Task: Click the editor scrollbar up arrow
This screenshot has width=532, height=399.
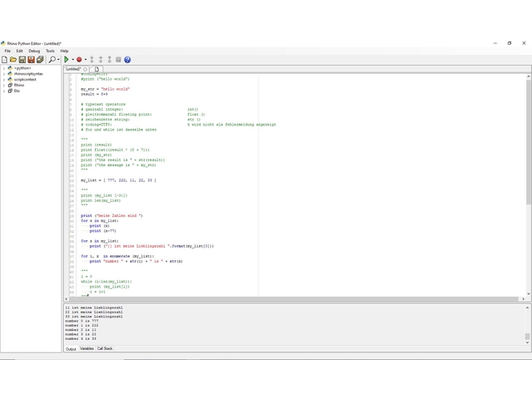Action: pyautogui.click(x=529, y=77)
